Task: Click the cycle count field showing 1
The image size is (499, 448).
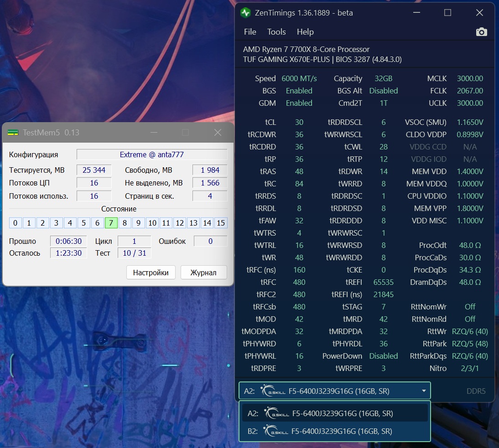Action: [134, 241]
